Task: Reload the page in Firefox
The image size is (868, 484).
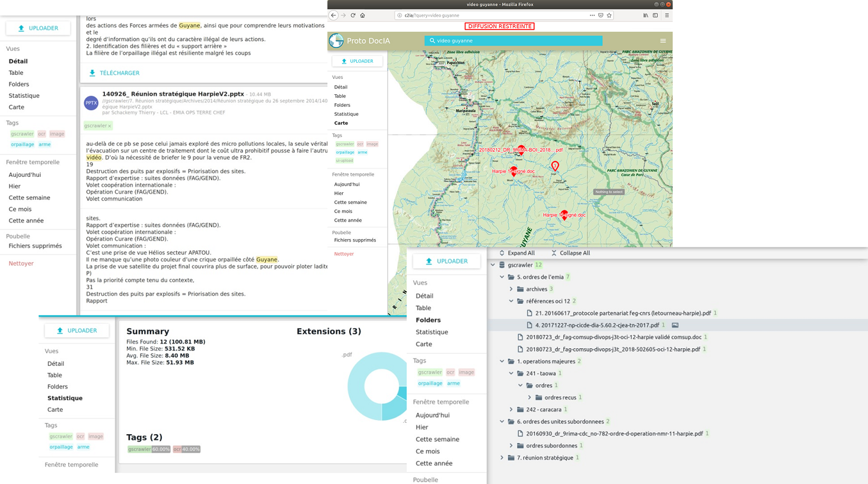Action: click(353, 15)
